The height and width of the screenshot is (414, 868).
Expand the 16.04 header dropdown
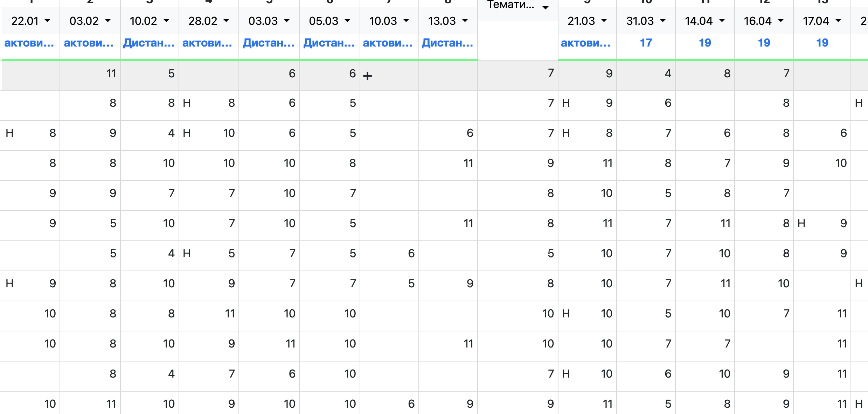click(781, 21)
